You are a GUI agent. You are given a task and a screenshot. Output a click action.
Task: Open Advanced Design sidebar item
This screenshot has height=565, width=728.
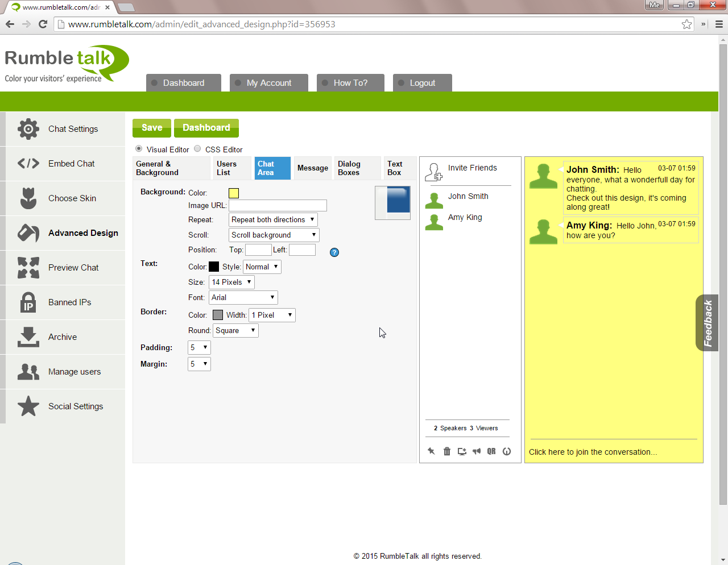[x=63, y=233]
